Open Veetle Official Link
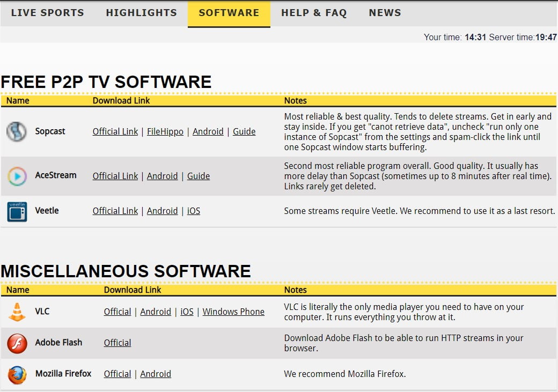Screen dimensions: 558x392 (x=115, y=211)
